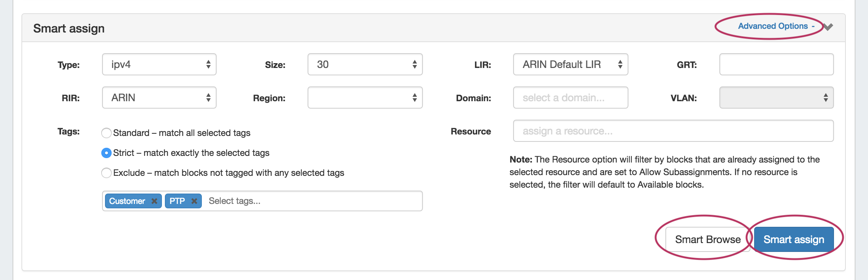Open the empty Region dropdown
Image resolution: width=868 pixels, height=280 pixels.
pyautogui.click(x=365, y=98)
